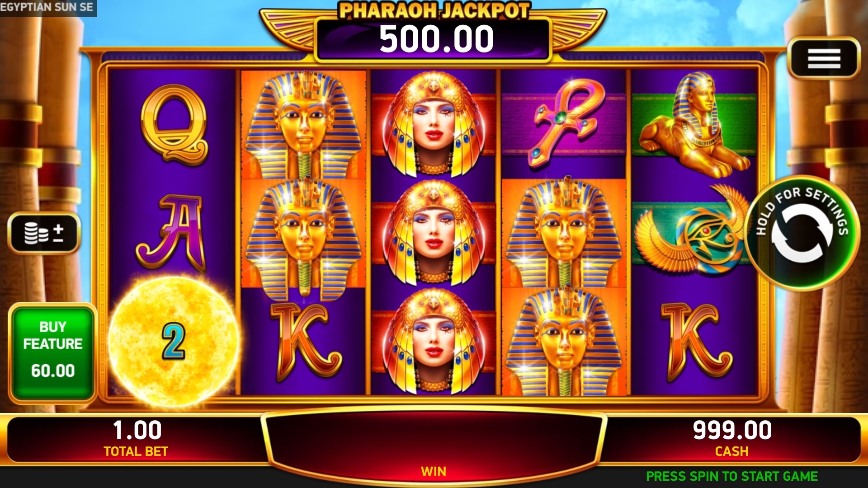Click the purple A symbol
The image size is (868, 488).
(x=172, y=233)
